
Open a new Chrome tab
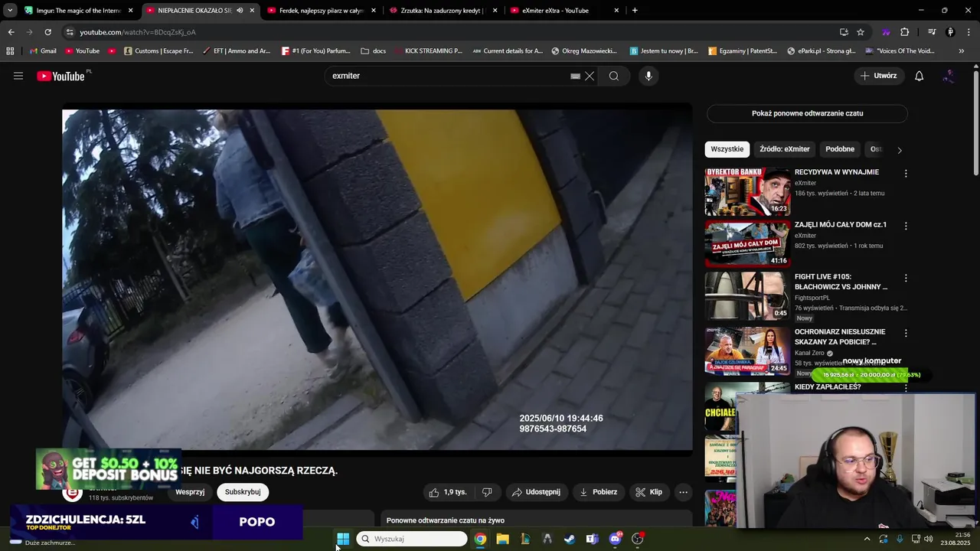tap(635, 11)
